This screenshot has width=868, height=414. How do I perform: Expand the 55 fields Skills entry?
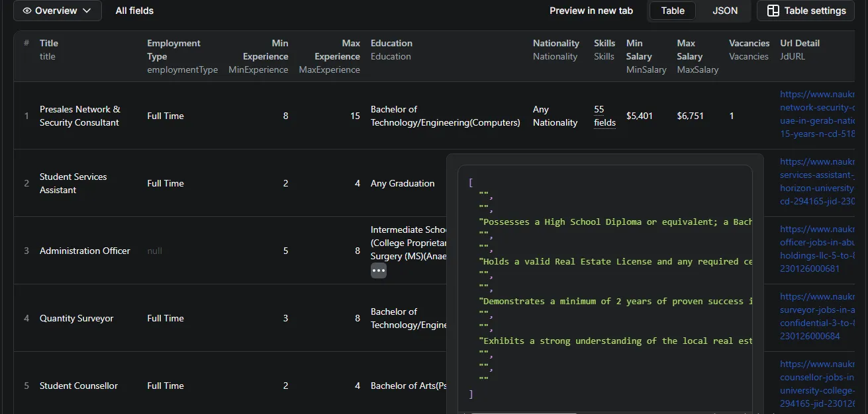604,116
